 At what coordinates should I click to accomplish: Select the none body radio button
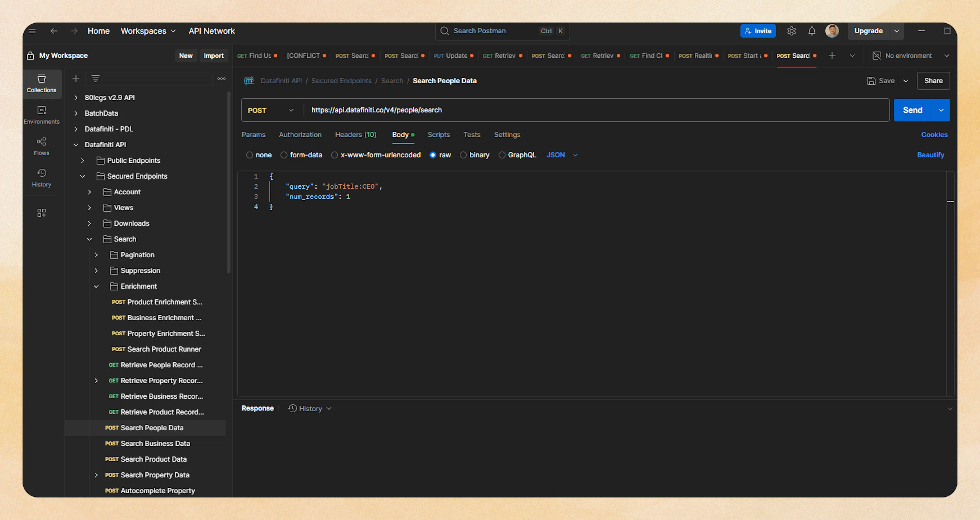coord(250,155)
